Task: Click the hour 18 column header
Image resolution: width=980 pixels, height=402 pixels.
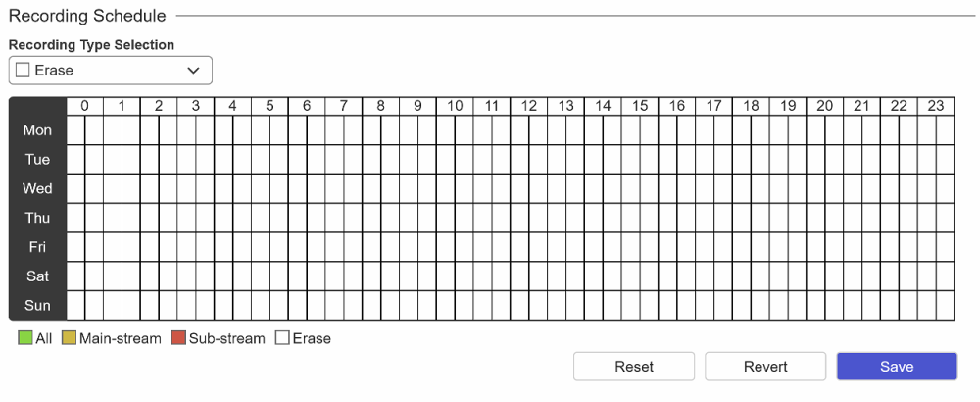Action: click(751, 106)
